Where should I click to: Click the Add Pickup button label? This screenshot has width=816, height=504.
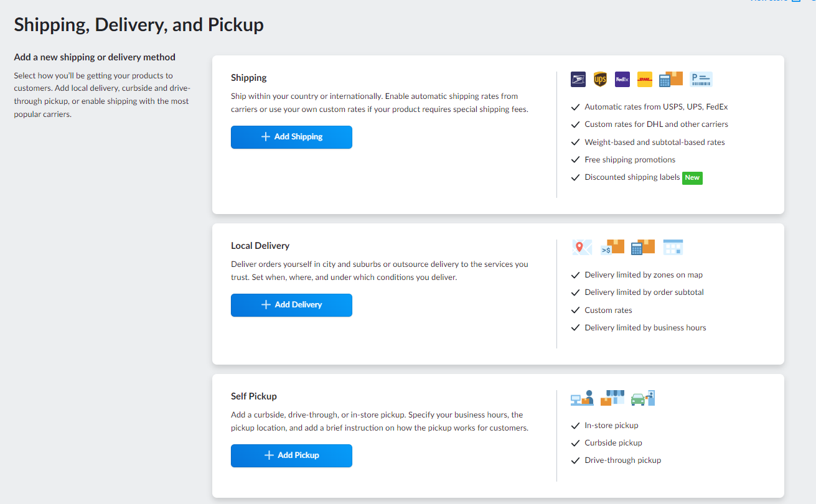pyautogui.click(x=298, y=455)
